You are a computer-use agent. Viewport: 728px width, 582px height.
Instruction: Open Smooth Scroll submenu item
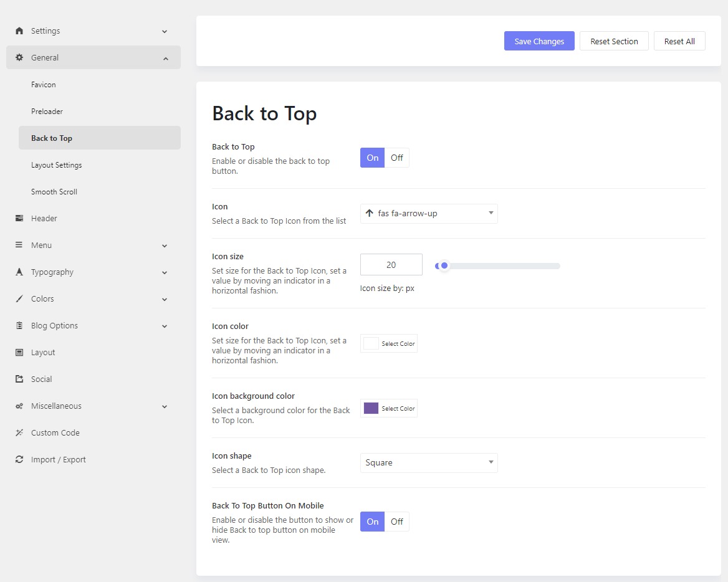(x=99, y=192)
